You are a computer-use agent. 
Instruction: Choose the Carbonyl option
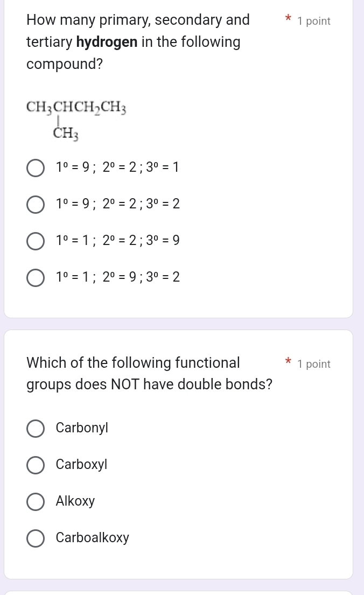click(x=36, y=429)
